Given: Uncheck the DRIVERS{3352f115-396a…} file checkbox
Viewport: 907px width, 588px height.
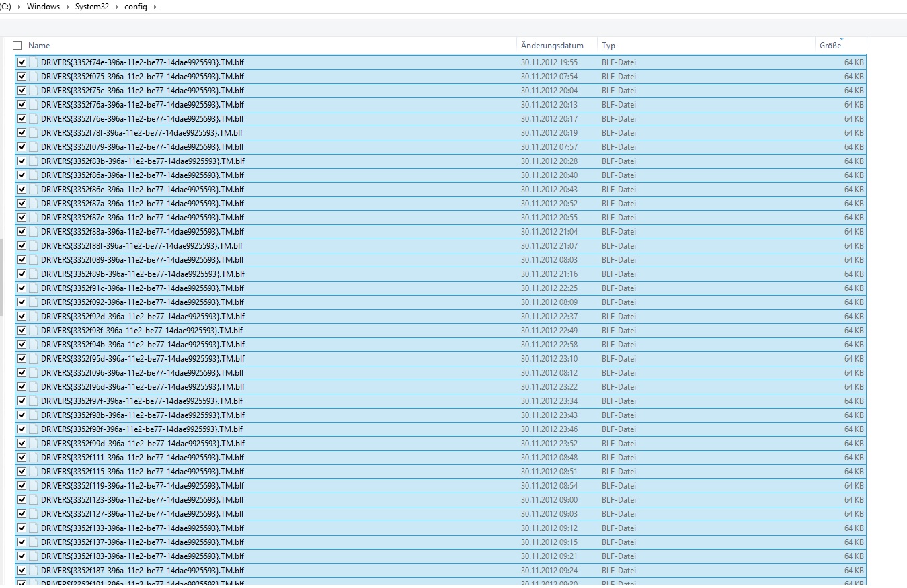Looking at the screenshot, I should coord(22,472).
